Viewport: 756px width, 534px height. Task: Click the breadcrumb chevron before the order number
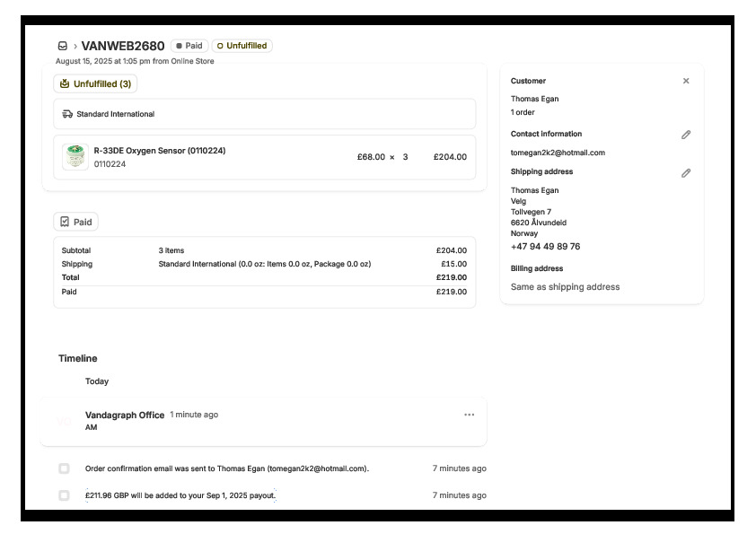75,46
